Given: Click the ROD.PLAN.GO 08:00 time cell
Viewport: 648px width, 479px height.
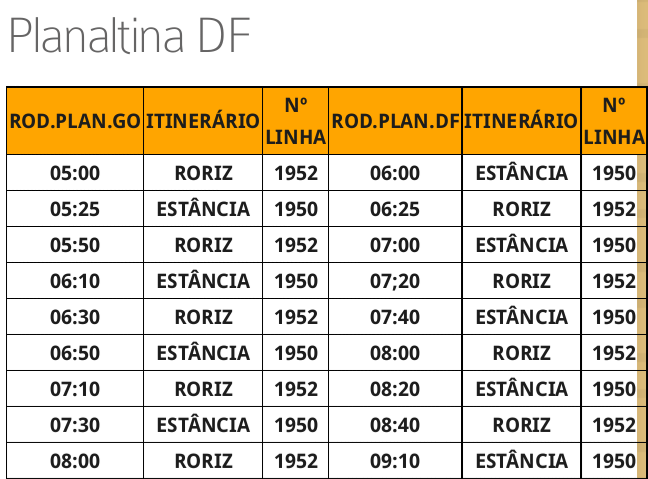Looking at the screenshot, I should [x=75, y=461].
